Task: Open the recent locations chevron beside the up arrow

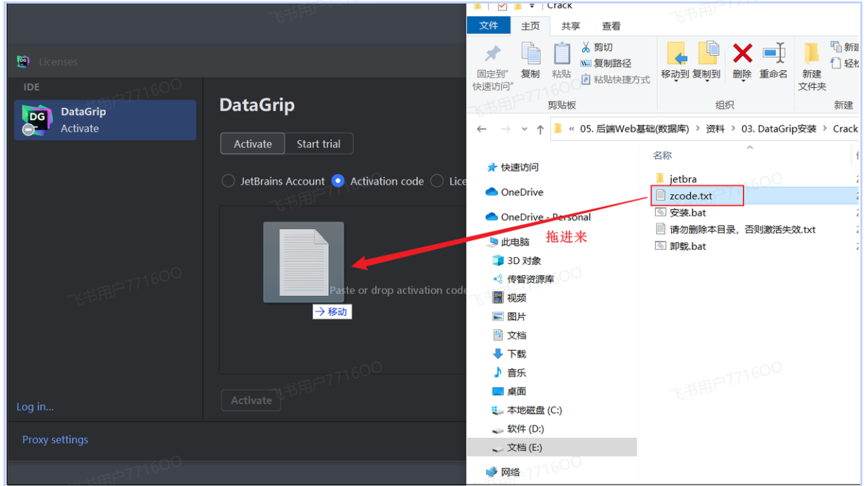Action: pyautogui.click(x=524, y=130)
